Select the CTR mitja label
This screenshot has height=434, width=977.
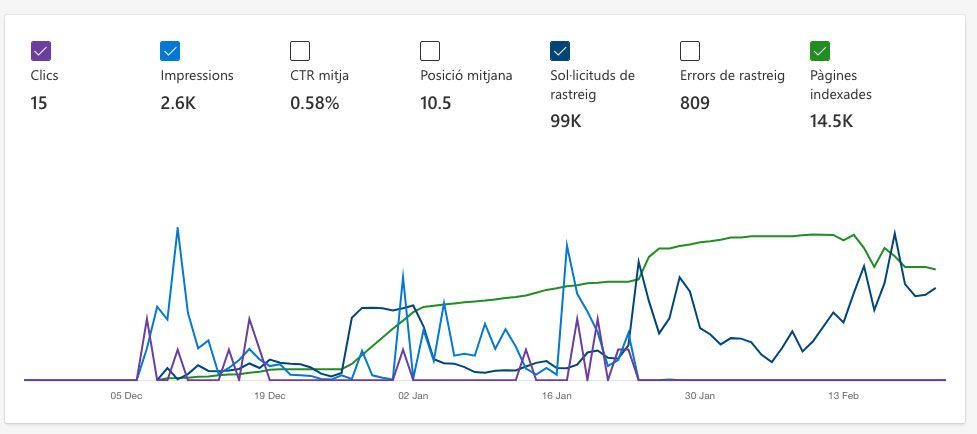pyautogui.click(x=320, y=76)
